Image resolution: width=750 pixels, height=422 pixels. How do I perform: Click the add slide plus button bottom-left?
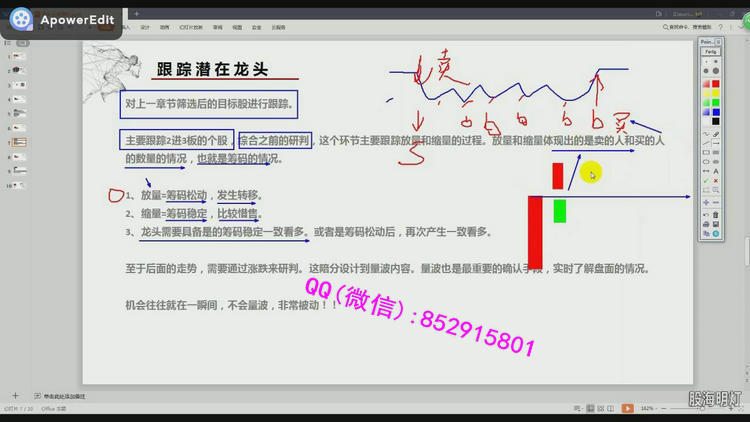(14, 396)
